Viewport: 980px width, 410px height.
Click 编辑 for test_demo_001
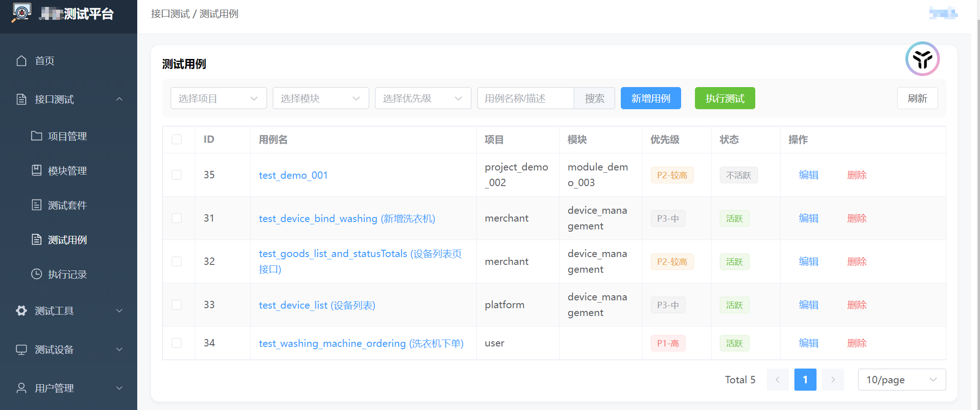tap(809, 175)
